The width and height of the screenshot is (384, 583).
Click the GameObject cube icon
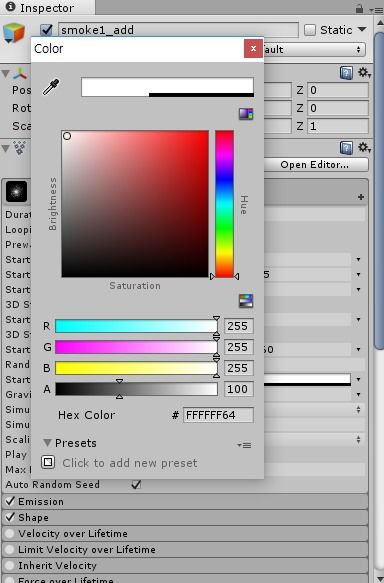click(x=14, y=32)
